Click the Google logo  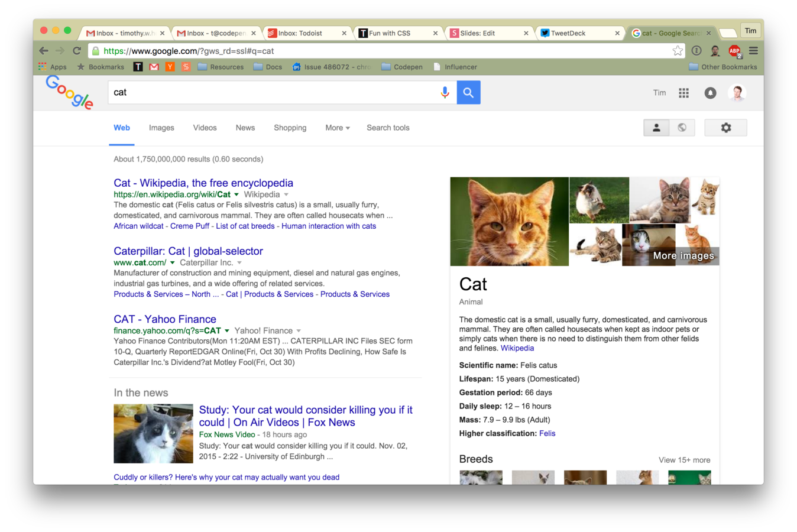[x=69, y=92]
